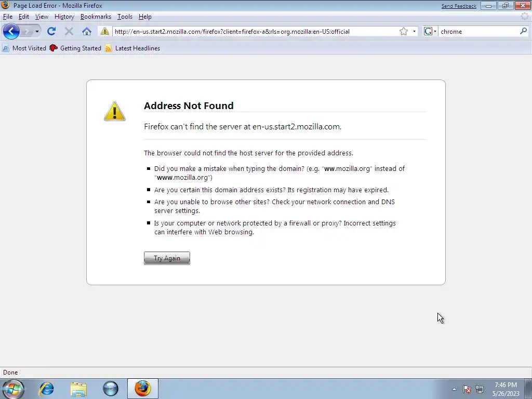This screenshot has width=532, height=399.
Task: Bookmark this page with the star icon
Action: pos(403,32)
